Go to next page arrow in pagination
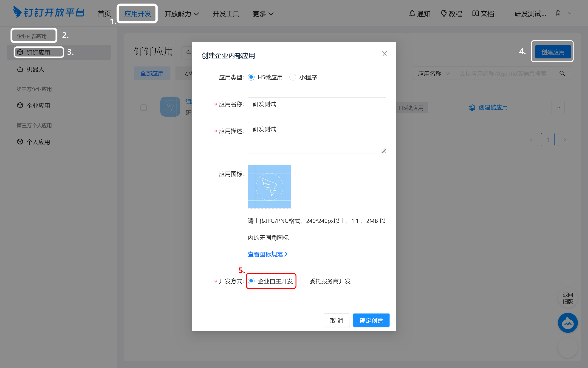This screenshot has width=588, height=368. [x=564, y=139]
